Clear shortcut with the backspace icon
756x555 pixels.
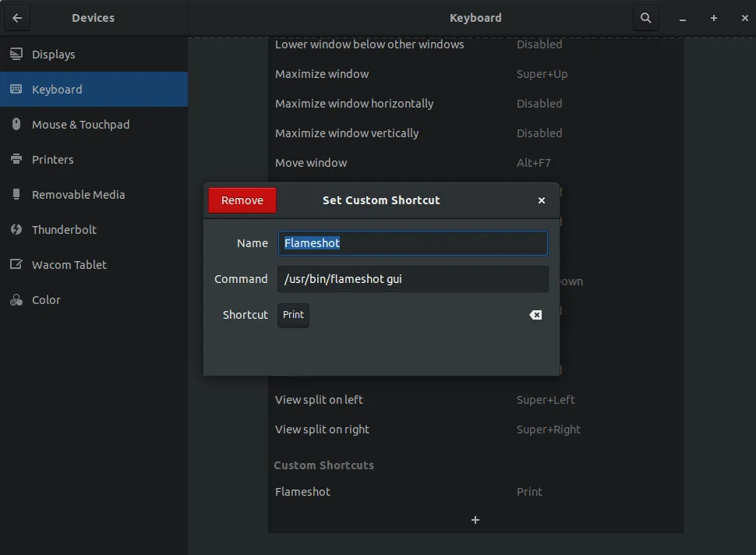[x=535, y=315]
